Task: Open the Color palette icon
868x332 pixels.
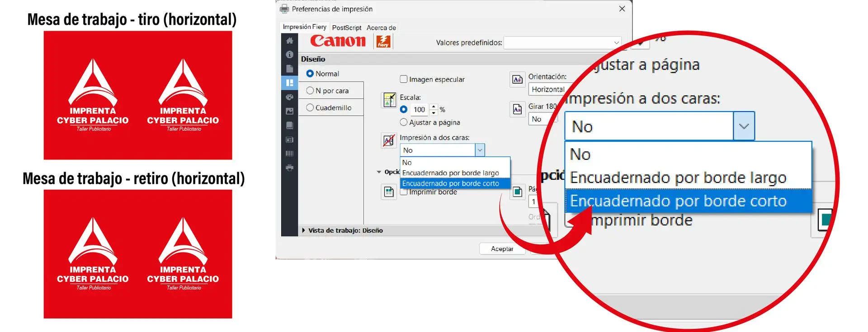Action: [290, 97]
